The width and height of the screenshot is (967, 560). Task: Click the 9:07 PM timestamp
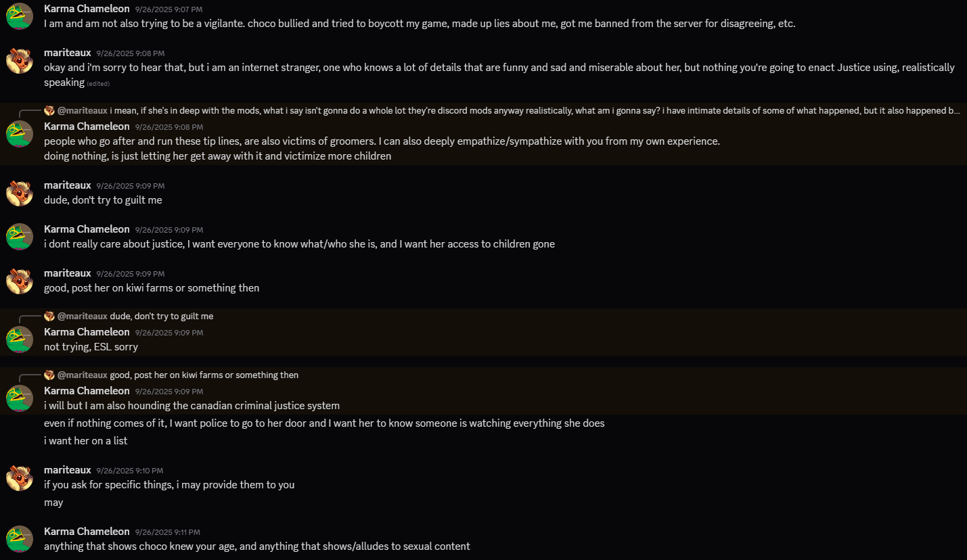168,9
